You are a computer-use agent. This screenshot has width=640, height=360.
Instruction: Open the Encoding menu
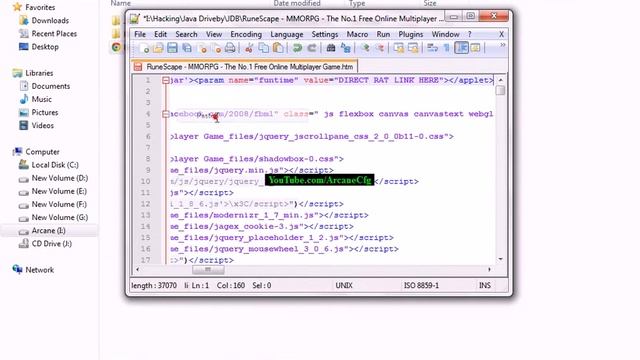[246, 34]
